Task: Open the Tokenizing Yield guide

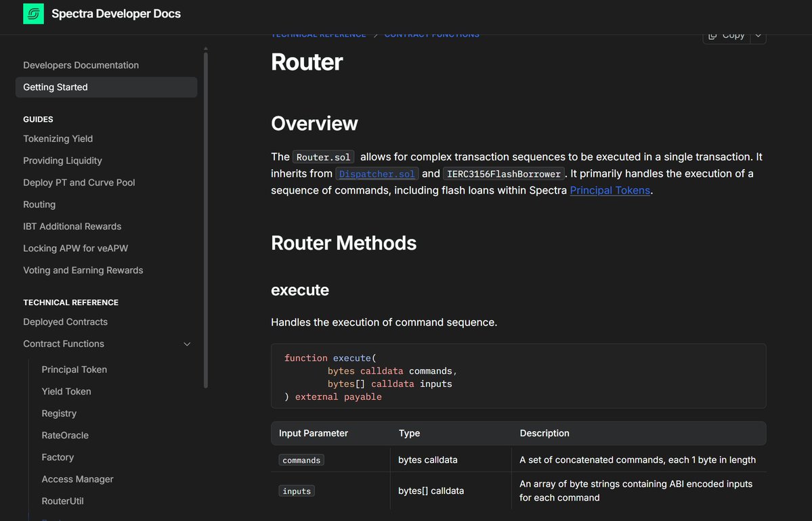Action: tap(58, 139)
